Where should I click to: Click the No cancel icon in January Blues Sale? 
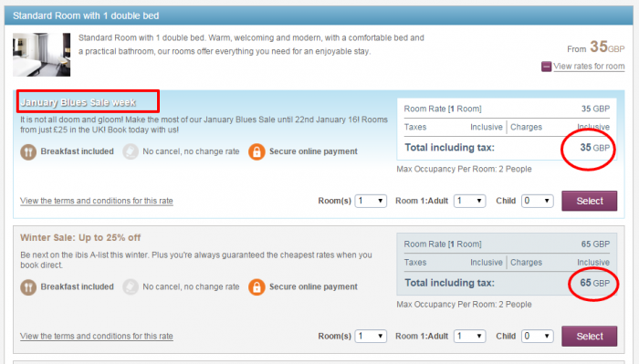131,151
